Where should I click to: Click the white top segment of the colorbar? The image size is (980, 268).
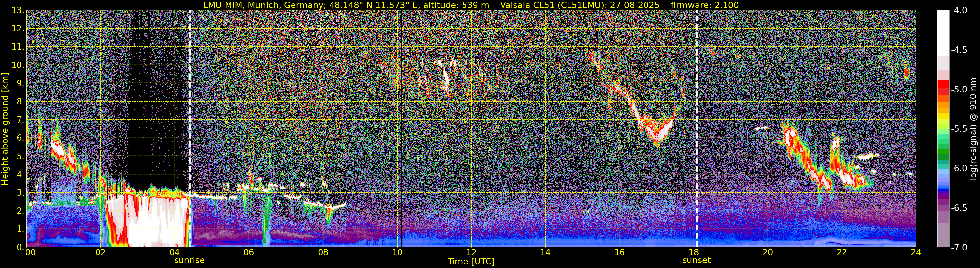click(943, 33)
